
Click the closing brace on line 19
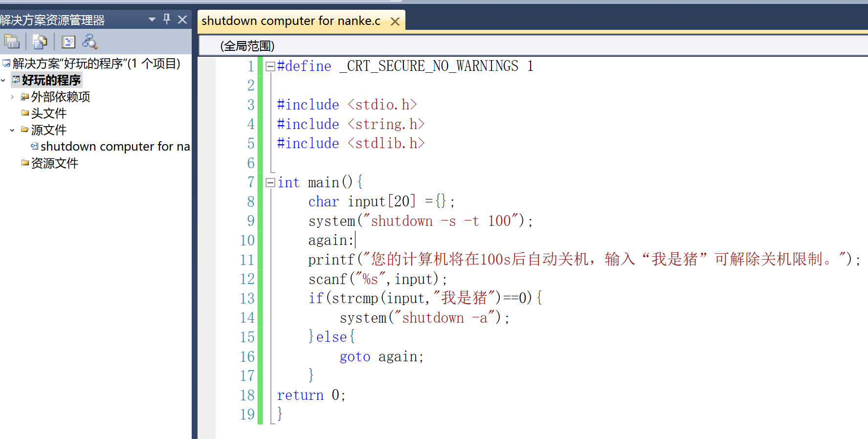280,414
